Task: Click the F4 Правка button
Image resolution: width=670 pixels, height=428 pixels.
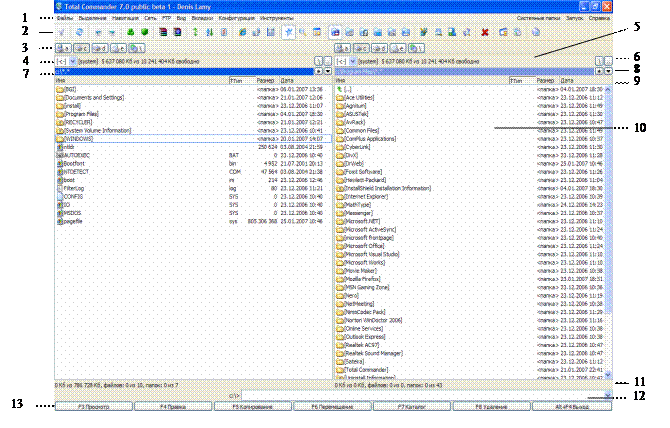Action: (x=173, y=407)
